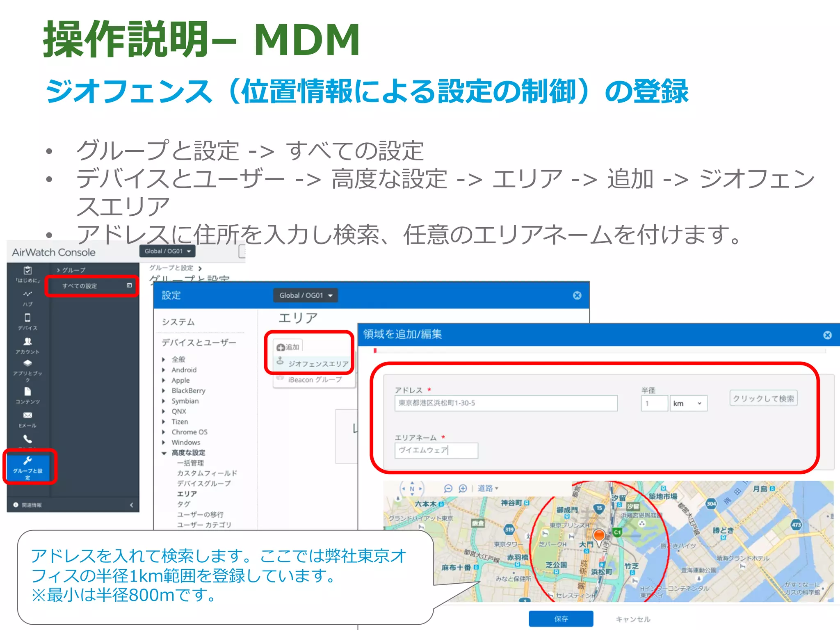Image resolution: width=840 pixels, height=630 pixels.
Task: Expand the Windows tree node
Action: 164,443
